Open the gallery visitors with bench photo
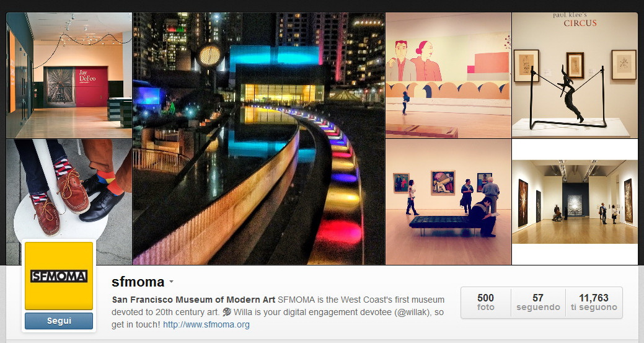Image resolution: width=644 pixels, height=343 pixels. [x=448, y=202]
